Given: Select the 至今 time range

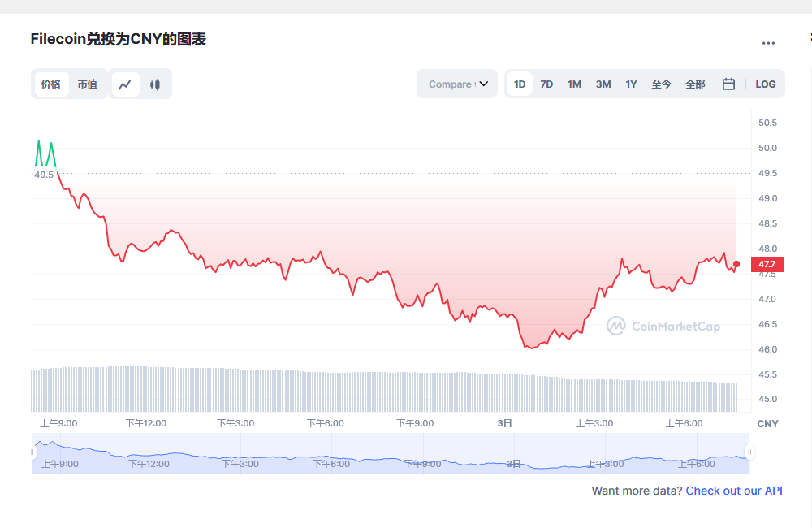Looking at the screenshot, I should pos(661,84).
